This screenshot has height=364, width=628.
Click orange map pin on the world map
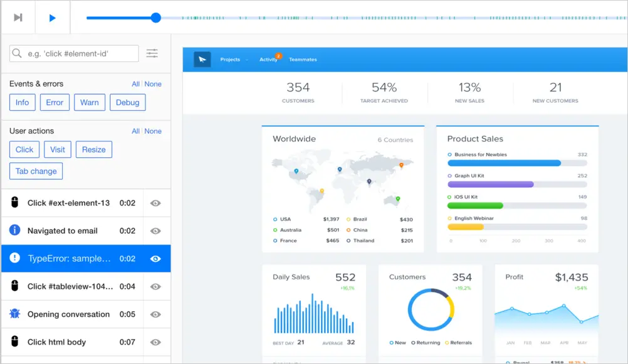click(401, 165)
